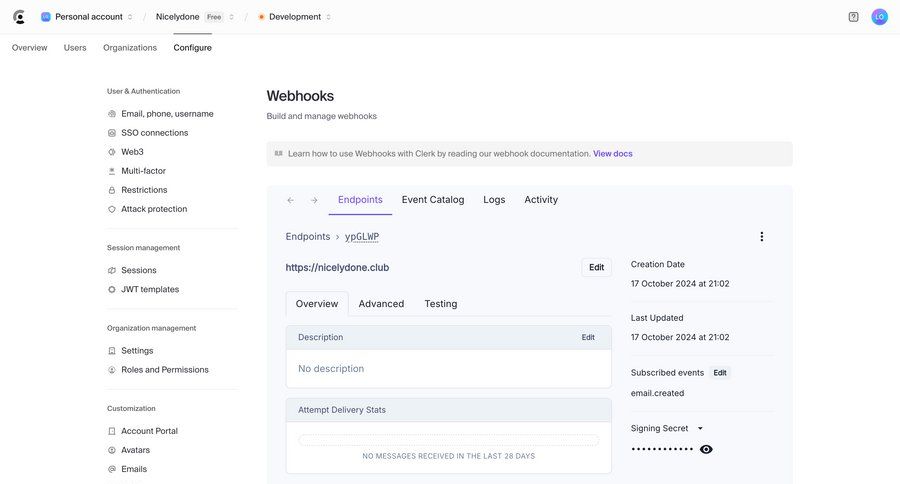Open the Event Catalog tab
Viewport: 900px width, 484px height.
(x=433, y=200)
